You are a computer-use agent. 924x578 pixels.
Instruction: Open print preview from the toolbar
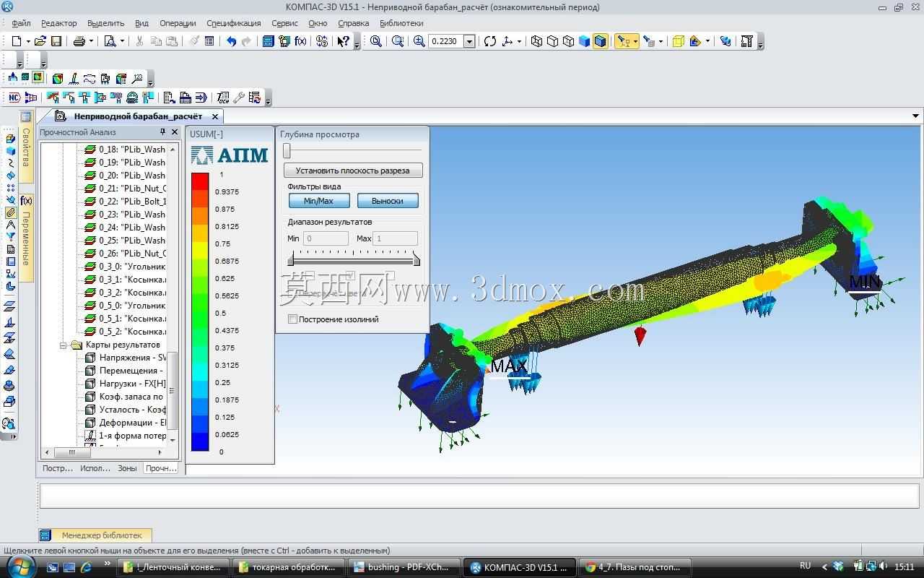(110, 41)
